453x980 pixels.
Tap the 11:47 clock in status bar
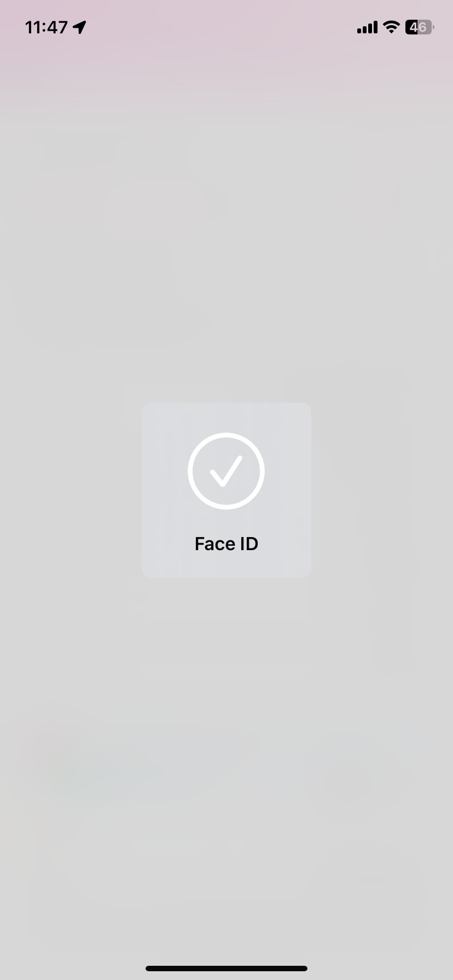[47, 27]
